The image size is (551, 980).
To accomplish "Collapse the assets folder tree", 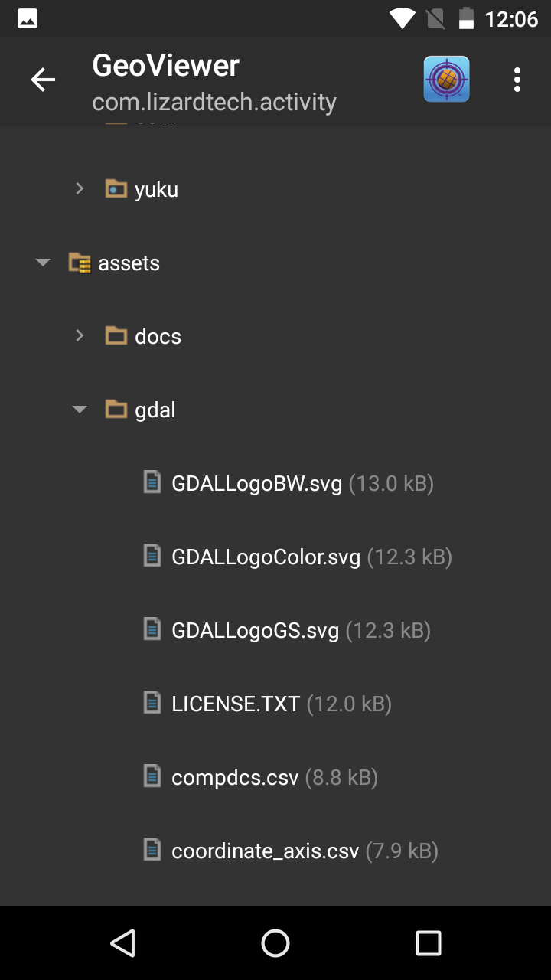I will click(x=43, y=263).
